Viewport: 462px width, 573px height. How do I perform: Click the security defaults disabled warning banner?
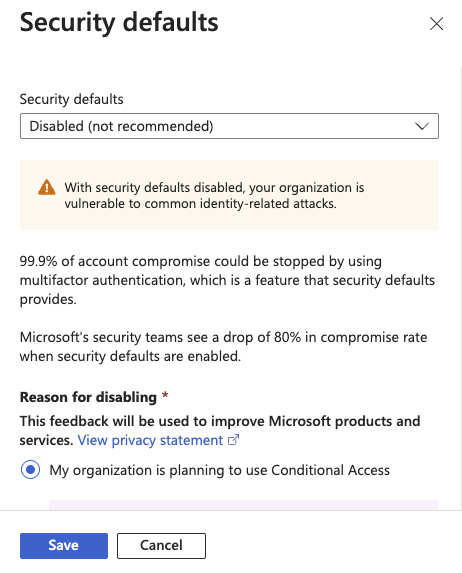pos(229,195)
